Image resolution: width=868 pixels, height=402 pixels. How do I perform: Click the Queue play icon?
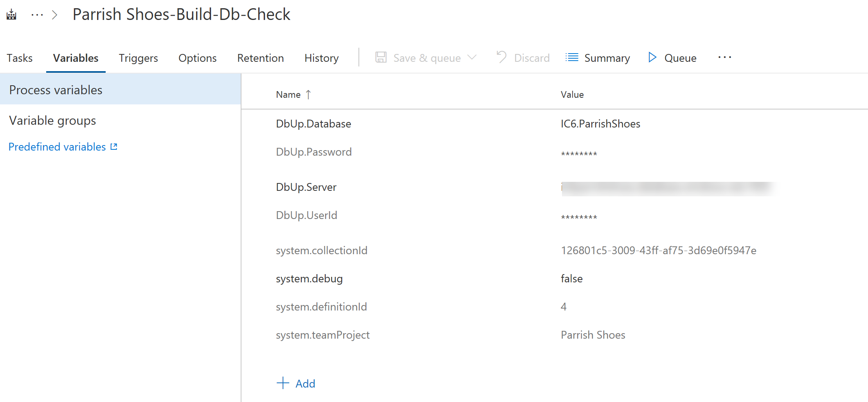652,57
